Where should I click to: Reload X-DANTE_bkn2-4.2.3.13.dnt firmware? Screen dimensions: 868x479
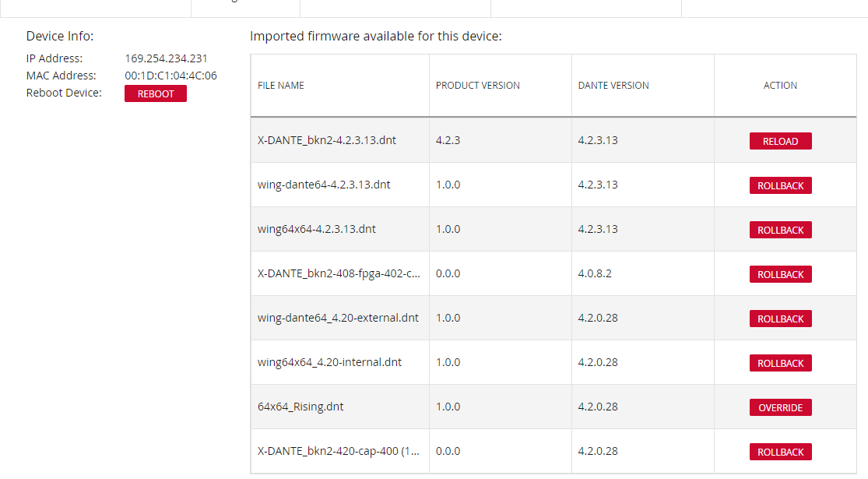click(781, 141)
